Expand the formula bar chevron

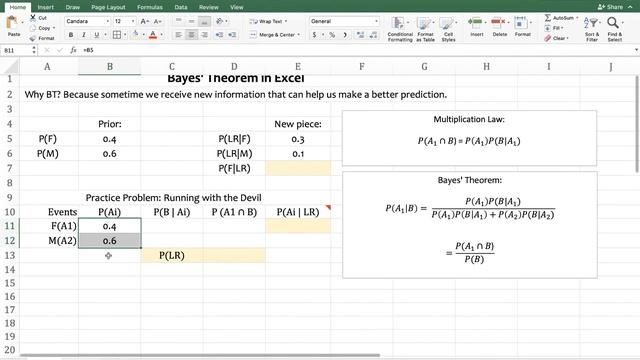point(636,50)
